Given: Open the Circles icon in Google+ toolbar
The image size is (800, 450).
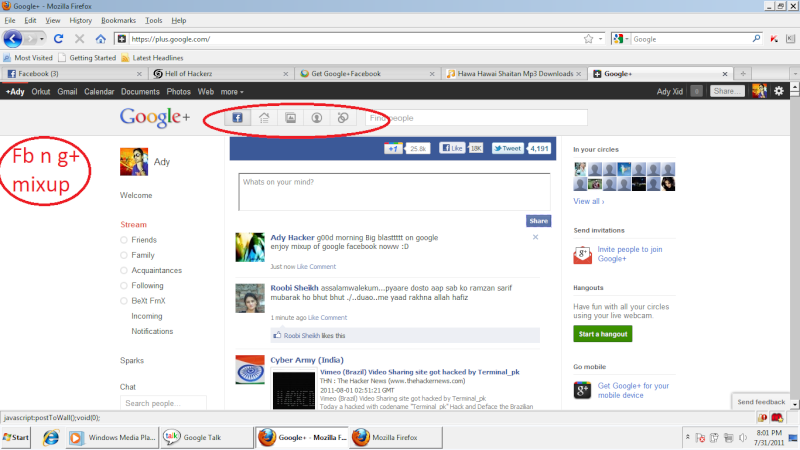Looking at the screenshot, I should (343, 118).
